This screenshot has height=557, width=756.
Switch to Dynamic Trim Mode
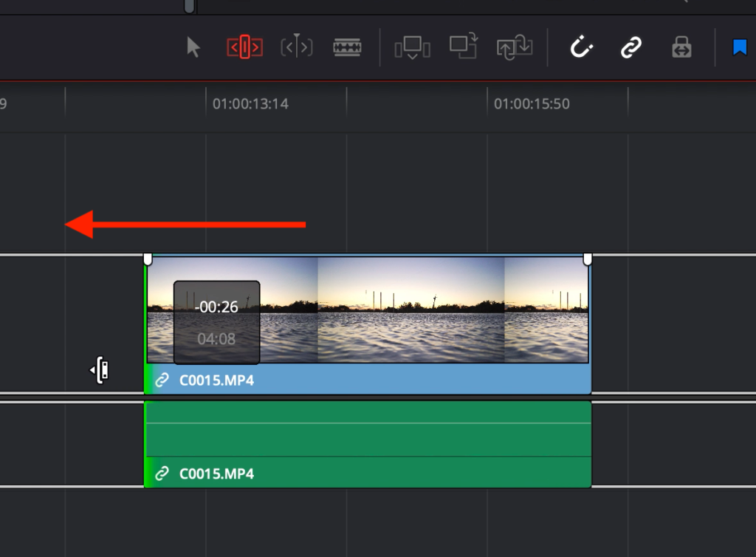297,48
